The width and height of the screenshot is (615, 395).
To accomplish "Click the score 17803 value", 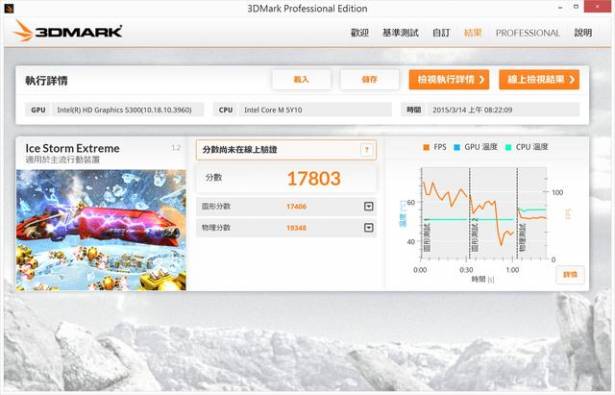I will pyautogui.click(x=314, y=179).
